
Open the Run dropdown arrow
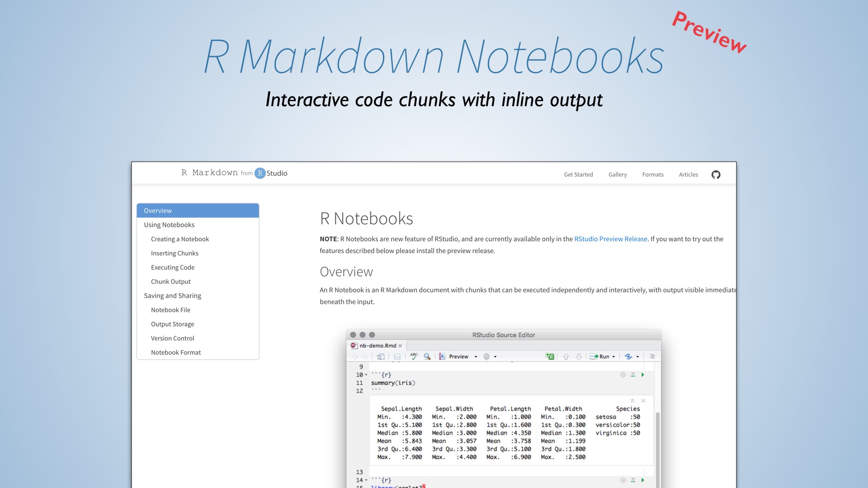click(613, 357)
